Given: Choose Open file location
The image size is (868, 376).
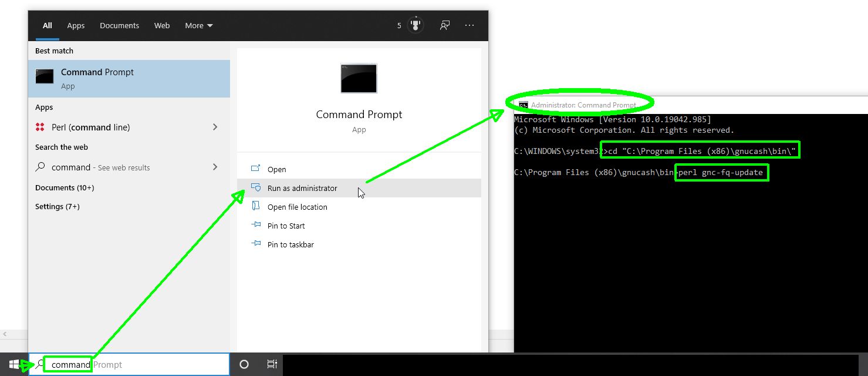Looking at the screenshot, I should click(359, 207).
